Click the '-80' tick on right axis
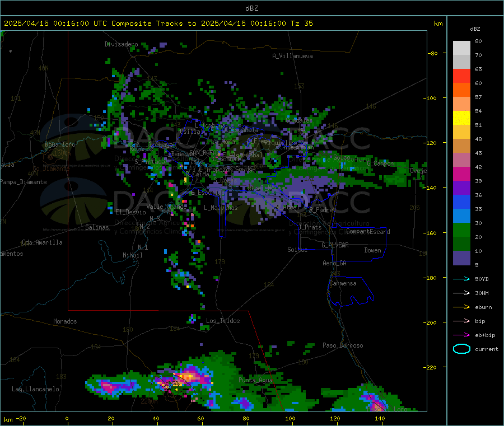This screenshot has height=426, width=504. point(433,53)
